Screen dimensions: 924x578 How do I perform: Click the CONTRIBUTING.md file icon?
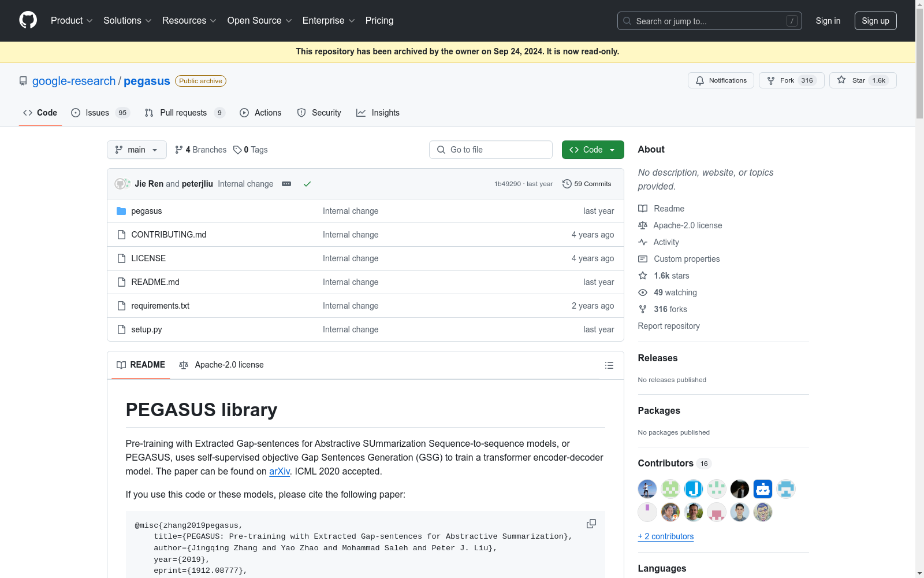[x=121, y=235]
